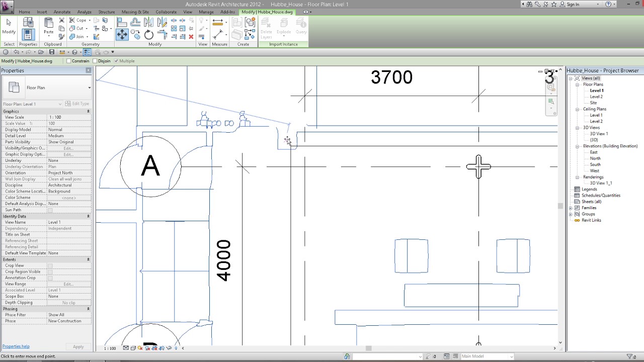Click vertical scrollbar thumb of drawing view
644x362 pixels.
560,206
